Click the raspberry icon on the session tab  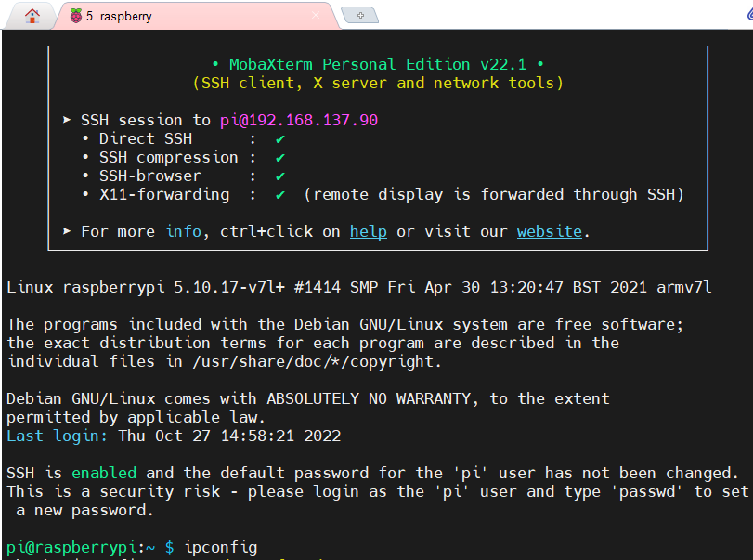76,16
